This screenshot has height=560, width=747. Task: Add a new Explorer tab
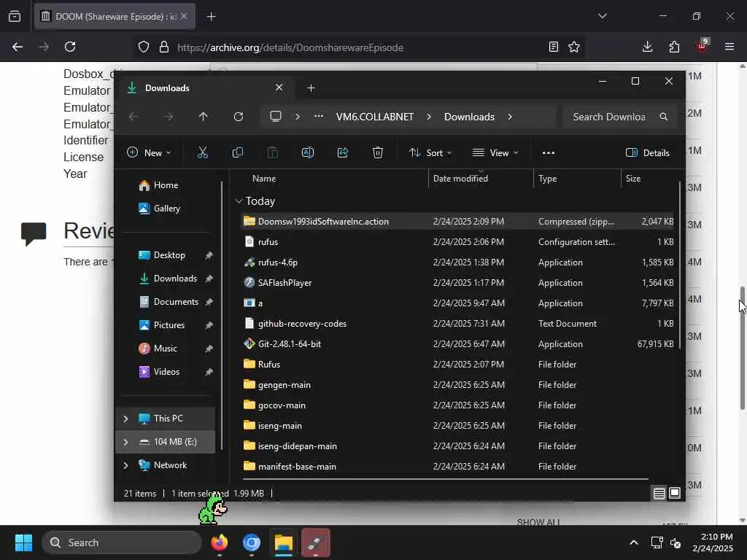[x=311, y=88]
